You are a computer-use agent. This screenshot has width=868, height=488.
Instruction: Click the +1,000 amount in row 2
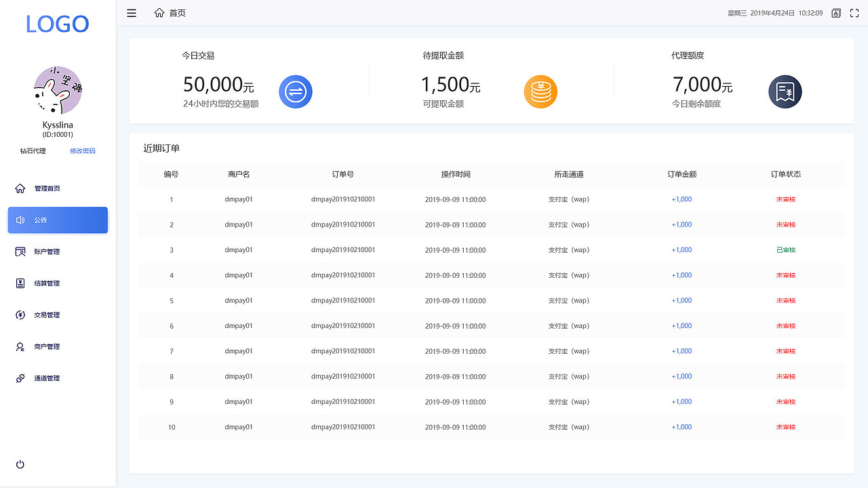tap(682, 224)
